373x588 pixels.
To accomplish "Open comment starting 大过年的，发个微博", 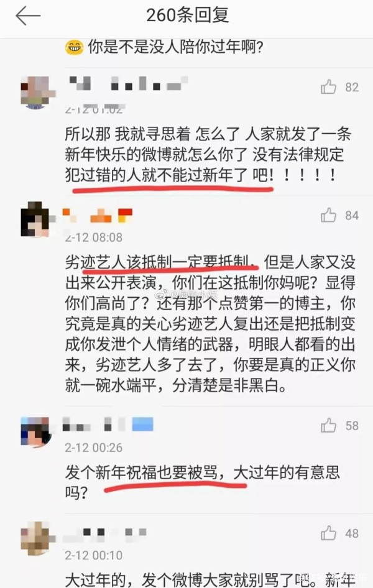I will (210, 579).
